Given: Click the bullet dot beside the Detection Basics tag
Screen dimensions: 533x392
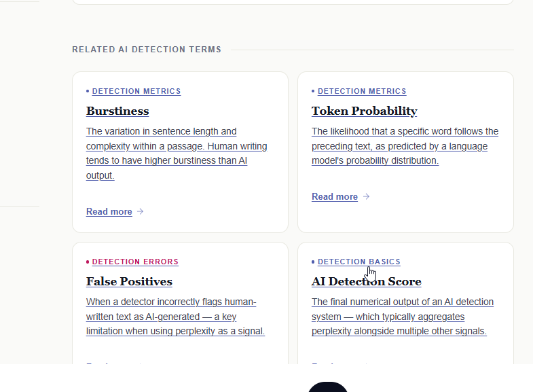Looking at the screenshot, I should pyautogui.click(x=313, y=262).
